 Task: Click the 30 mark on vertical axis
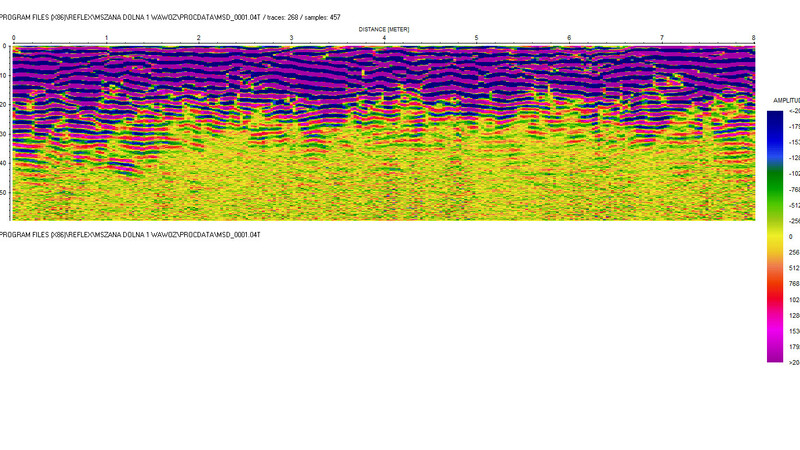pos(5,133)
